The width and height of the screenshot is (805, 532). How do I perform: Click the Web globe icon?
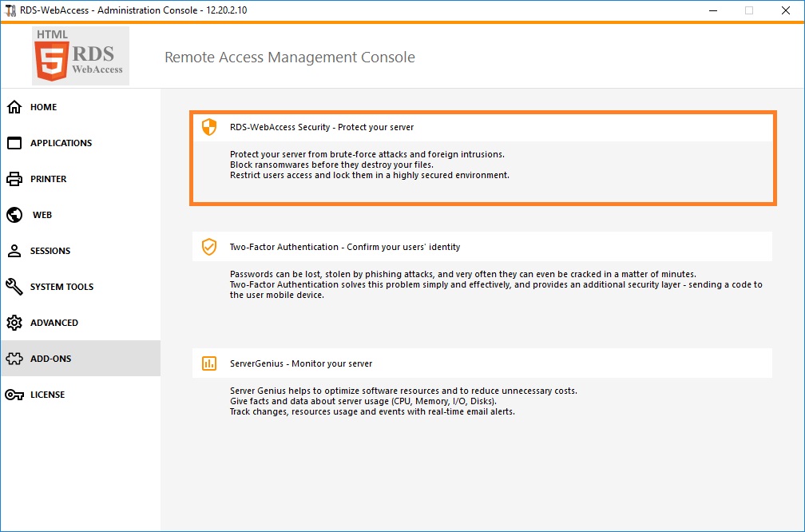[14, 215]
